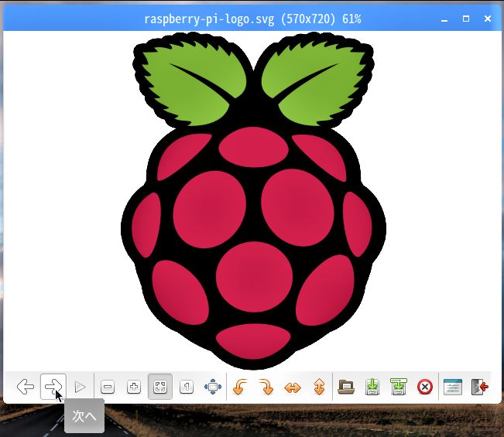The image size is (504, 437).
Task: Zoom out with the minus icon
Action: (x=108, y=387)
